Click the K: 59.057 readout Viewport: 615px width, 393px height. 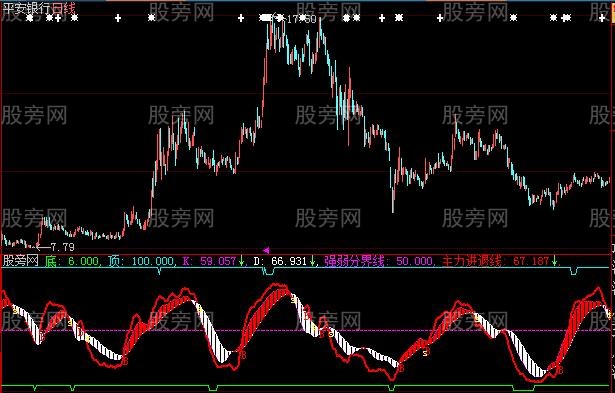209,261
